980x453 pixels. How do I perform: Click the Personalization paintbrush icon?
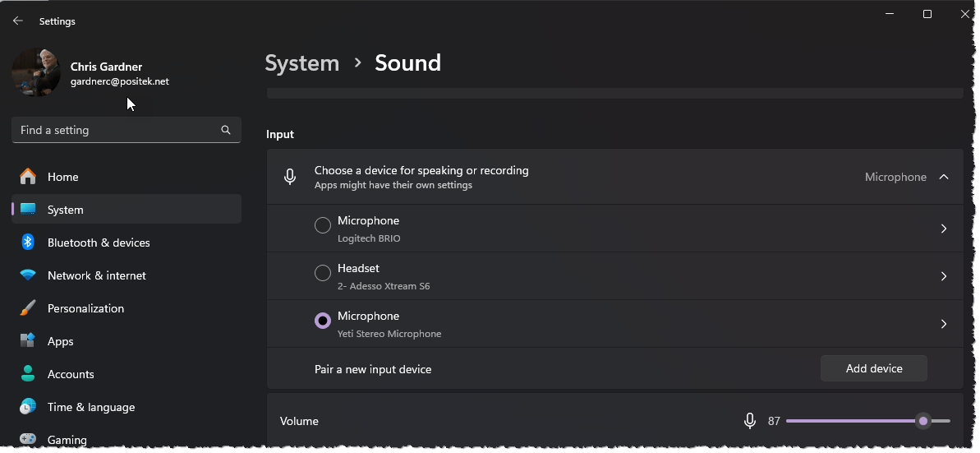click(x=28, y=308)
